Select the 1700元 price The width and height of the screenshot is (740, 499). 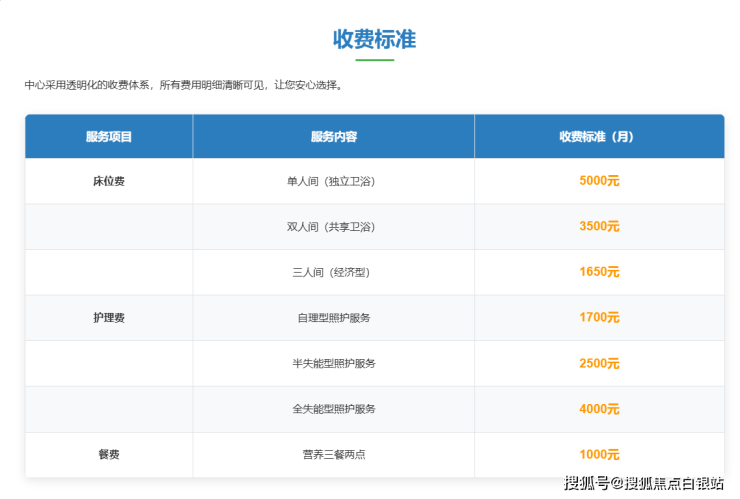pos(599,318)
